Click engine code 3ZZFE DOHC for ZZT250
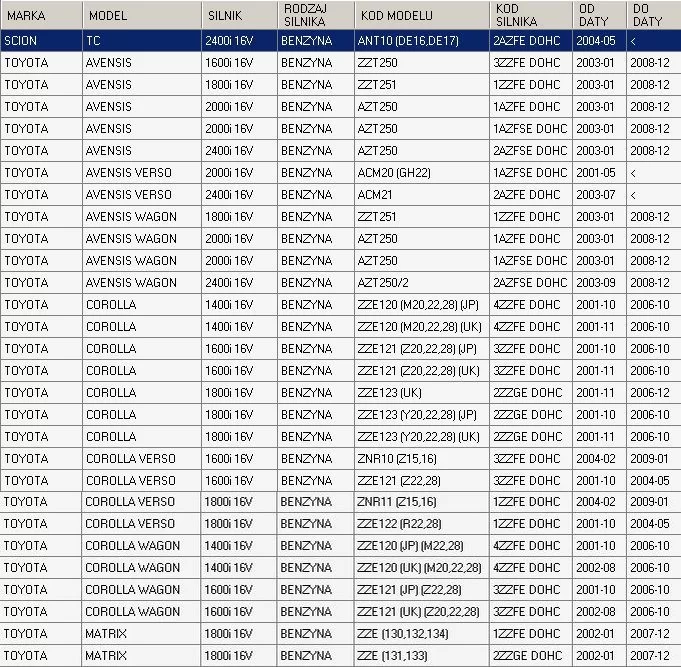The height and width of the screenshot is (667, 681). coord(531,63)
